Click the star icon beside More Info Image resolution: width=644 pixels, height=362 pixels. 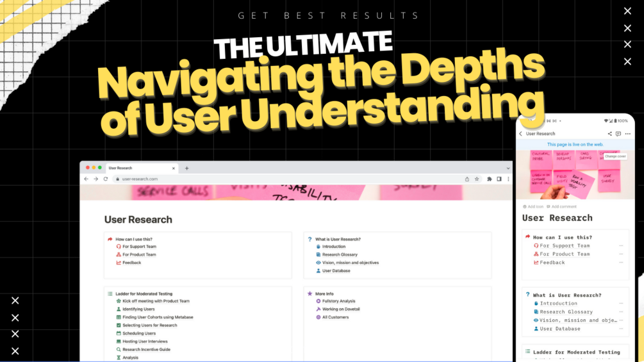310,293
